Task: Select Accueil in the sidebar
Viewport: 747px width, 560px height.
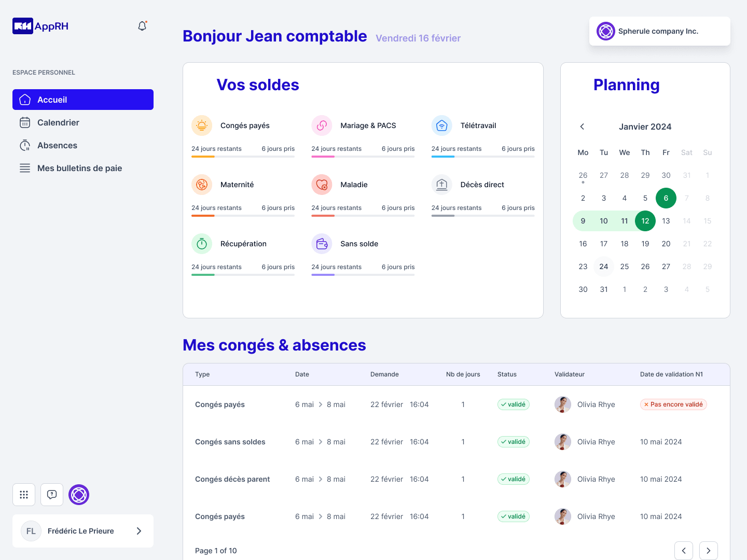Action: point(52,100)
